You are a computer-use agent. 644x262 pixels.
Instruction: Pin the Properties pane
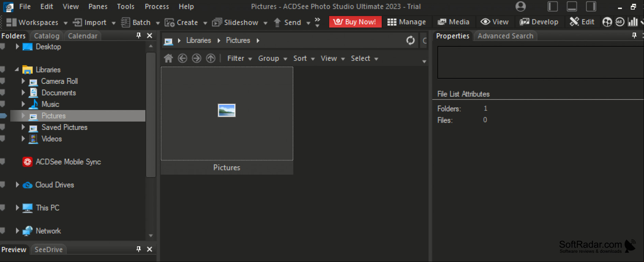[x=634, y=35]
